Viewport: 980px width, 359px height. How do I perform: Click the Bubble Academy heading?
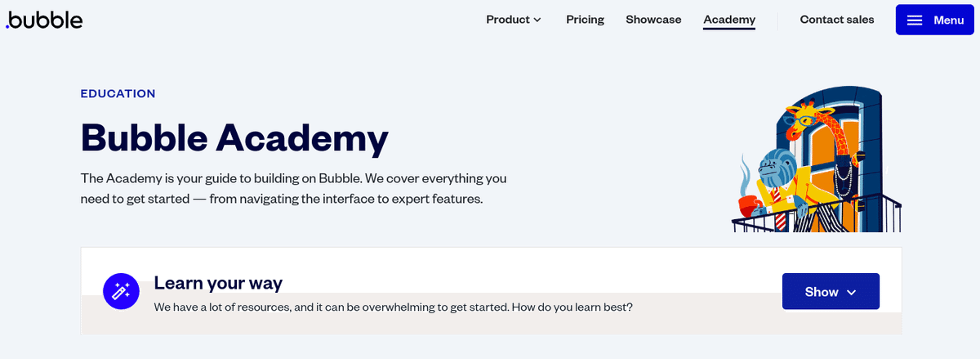[x=234, y=137]
